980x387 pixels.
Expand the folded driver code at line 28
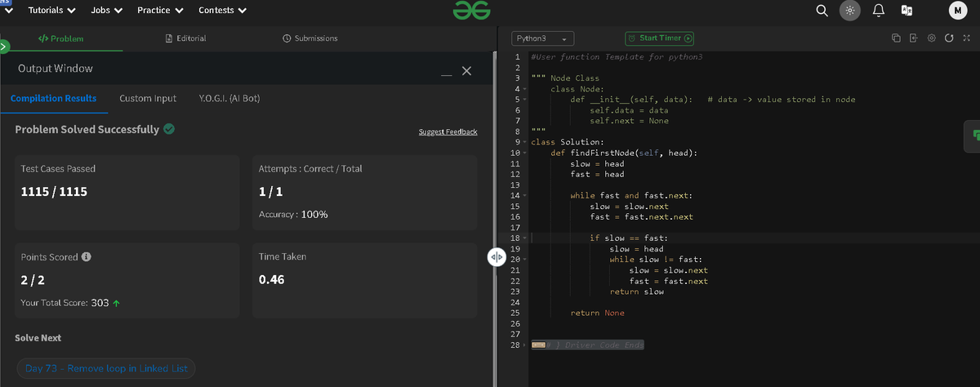[539, 345]
